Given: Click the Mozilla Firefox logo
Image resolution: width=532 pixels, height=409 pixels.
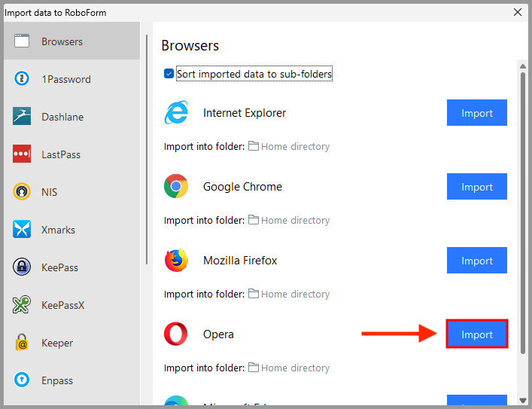Looking at the screenshot, I should pyautogui.click(x=176, y=260).
